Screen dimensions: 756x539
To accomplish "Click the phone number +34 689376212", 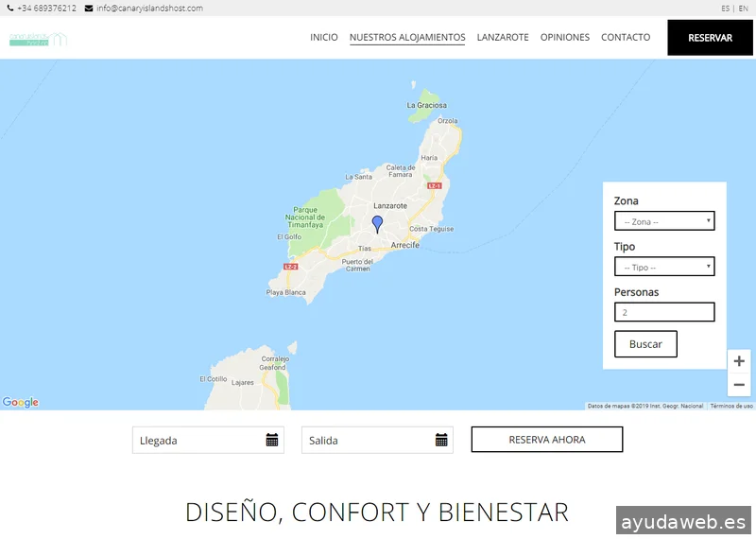I will coord(46,9).
